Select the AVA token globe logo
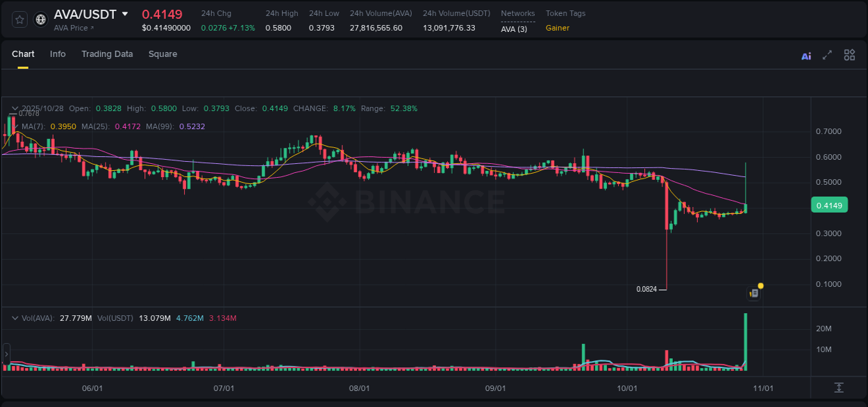The image size is (868, 407). pyautogui.click(x=40, y=19)
